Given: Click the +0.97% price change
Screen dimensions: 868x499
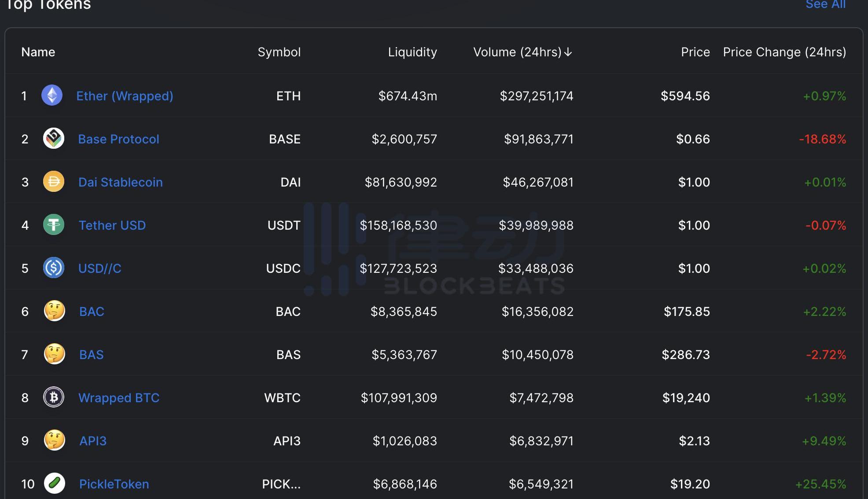Looking at the screenshot, I should 824,96.
